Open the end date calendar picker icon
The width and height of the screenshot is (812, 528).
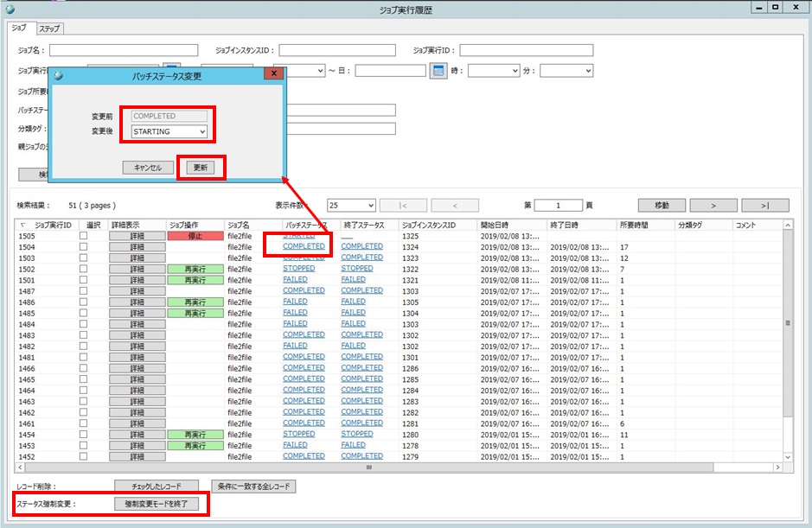pos(438,71)
